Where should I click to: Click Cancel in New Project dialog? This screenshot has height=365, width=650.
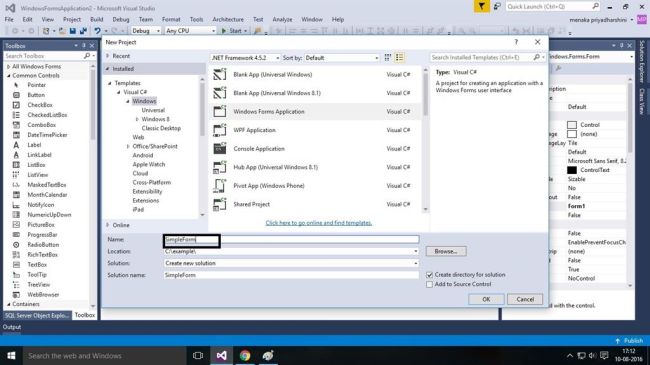coord(525,299)
